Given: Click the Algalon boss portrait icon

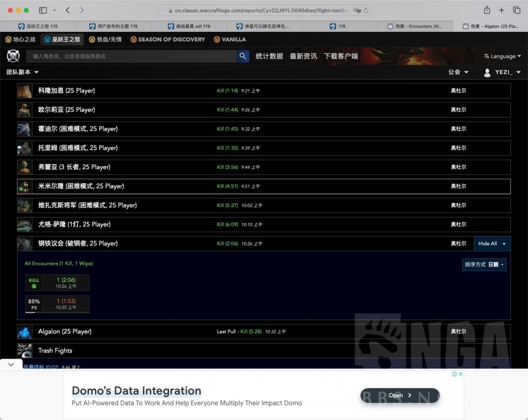Looking at the screenshot, I should point(25,331).
